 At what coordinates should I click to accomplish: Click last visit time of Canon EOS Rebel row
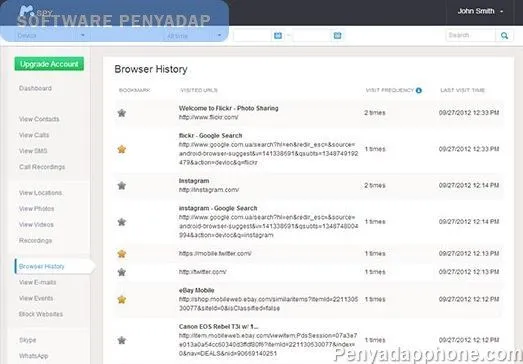click(x=469, y=340)
